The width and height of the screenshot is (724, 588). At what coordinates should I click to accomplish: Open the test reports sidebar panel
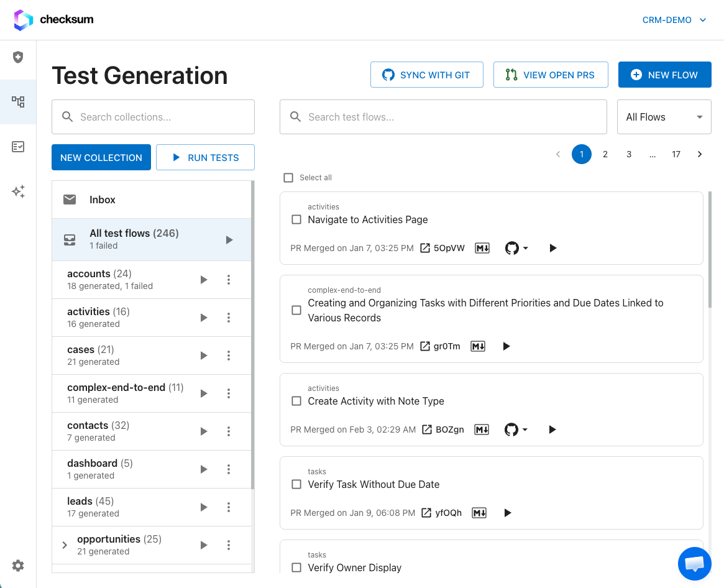click(18, 147)
